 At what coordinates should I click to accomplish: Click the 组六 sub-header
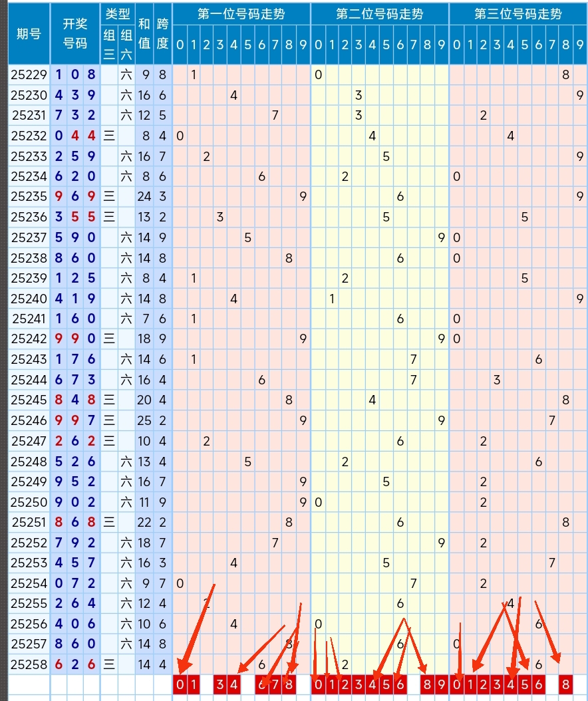point(126,45)
